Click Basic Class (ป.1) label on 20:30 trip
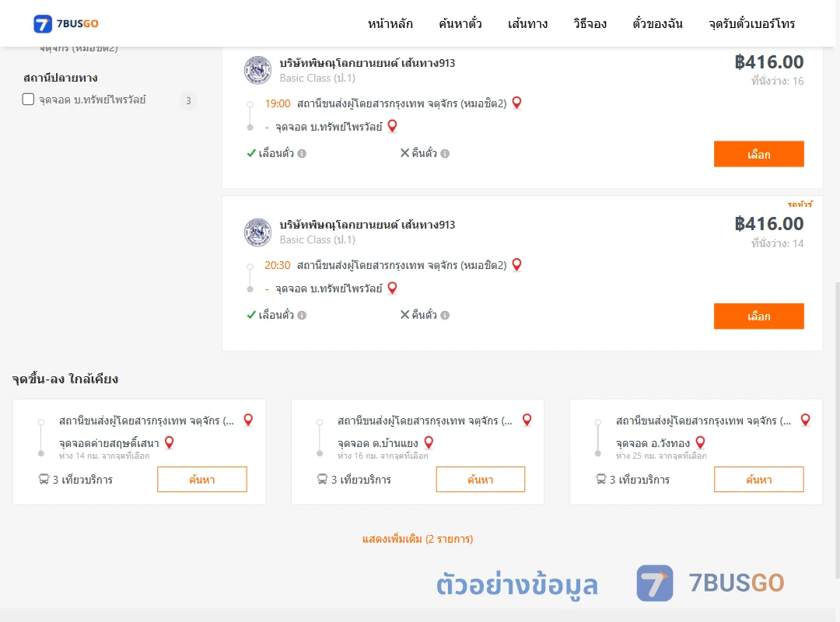Viewport: 840px width, 622px height. tap(317, 240)
